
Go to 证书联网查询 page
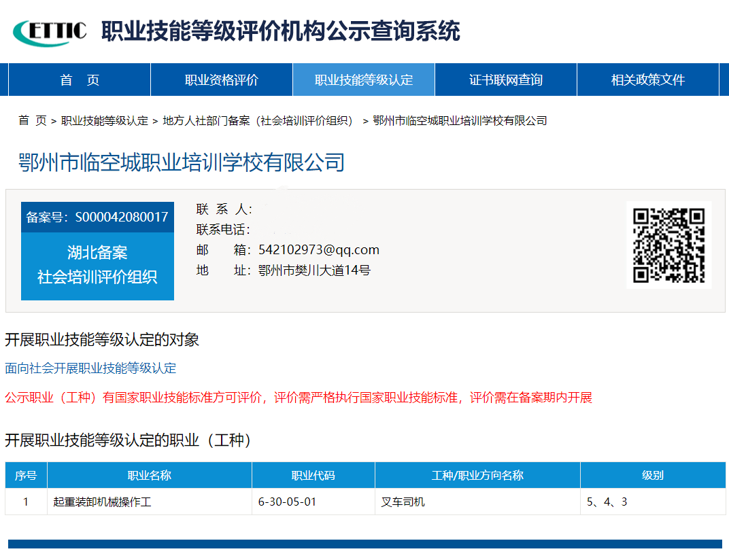pyautogui.click(x=506, y=80)
